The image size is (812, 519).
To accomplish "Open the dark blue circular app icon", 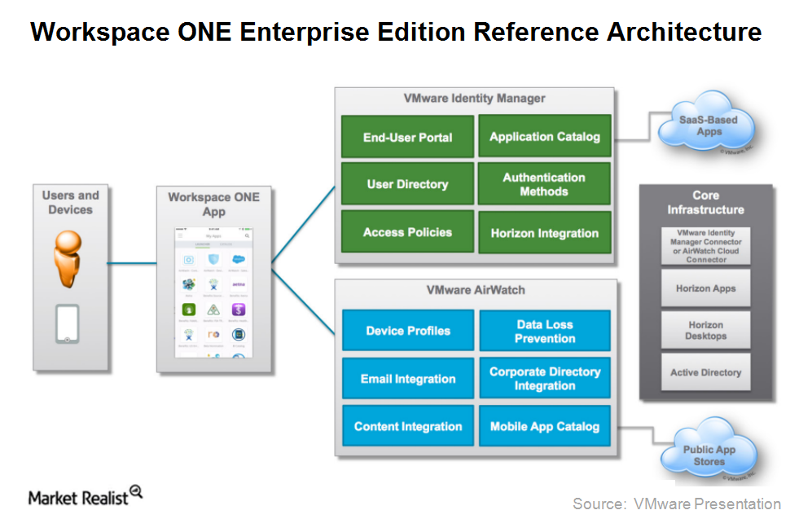I will (x=238, y=335).
